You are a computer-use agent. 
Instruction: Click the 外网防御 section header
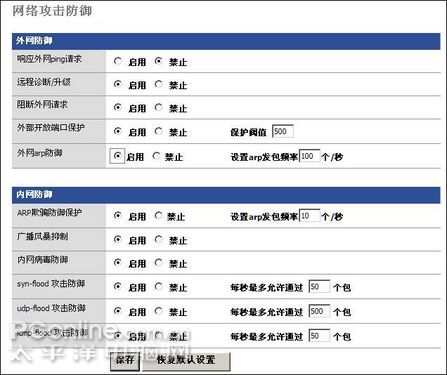pos(226,41)
